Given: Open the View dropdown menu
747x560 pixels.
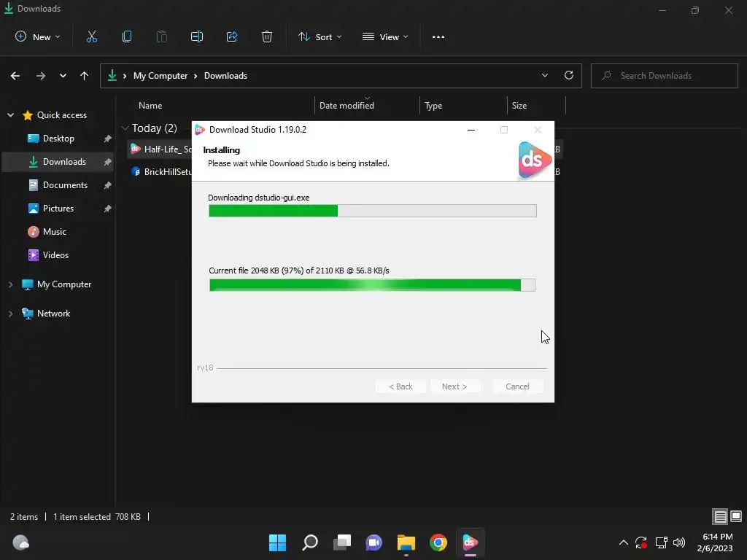Looking at the screenshot, I should coord(385,36).
